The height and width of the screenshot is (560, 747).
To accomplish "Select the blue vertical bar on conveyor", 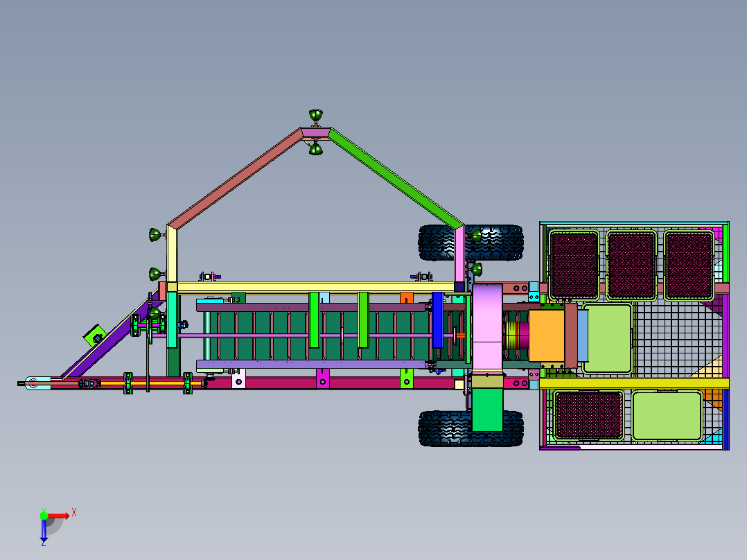I will click(437, 320).
